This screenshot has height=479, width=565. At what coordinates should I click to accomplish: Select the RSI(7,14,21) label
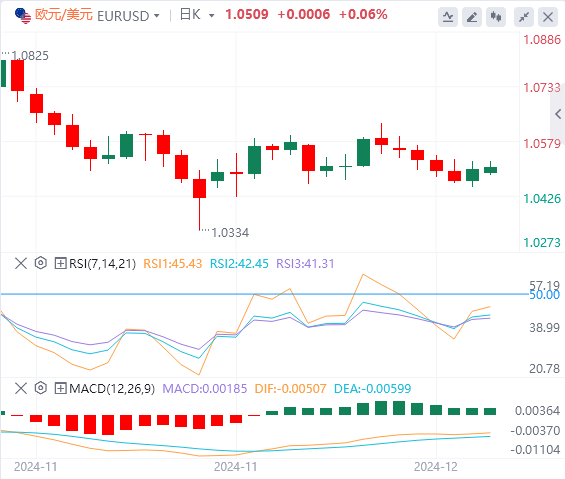point(102,263)
